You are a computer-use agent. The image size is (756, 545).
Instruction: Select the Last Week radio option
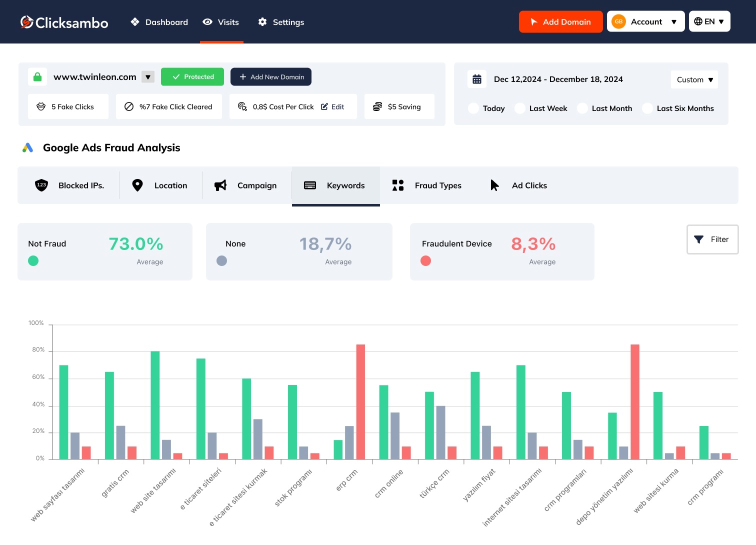[520, 108]
